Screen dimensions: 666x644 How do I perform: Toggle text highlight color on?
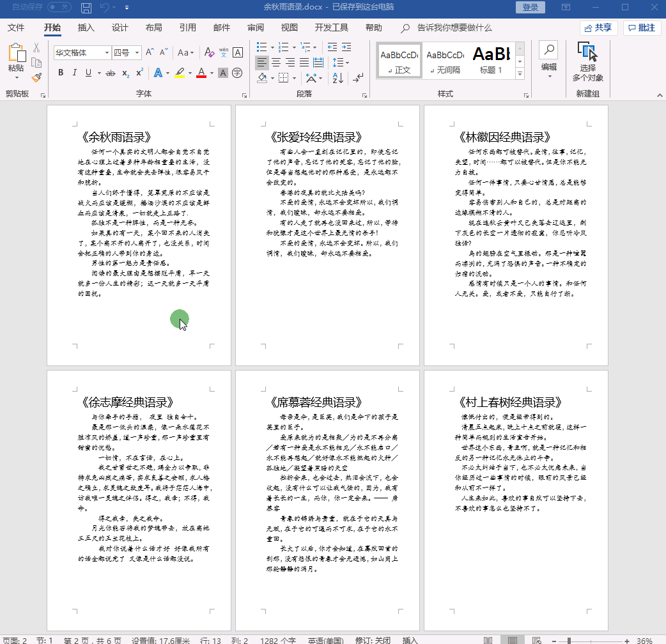pyautogui.click(x=181, y=73)
